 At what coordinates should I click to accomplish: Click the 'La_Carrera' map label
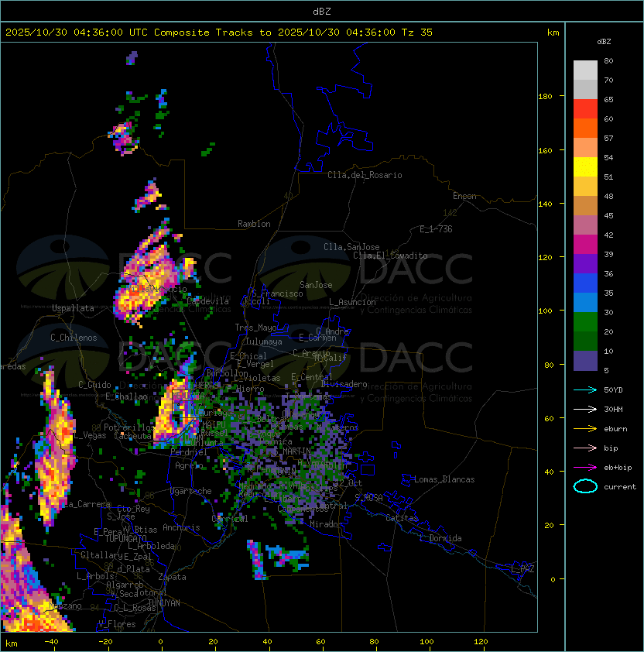click(x=87, y=504)
